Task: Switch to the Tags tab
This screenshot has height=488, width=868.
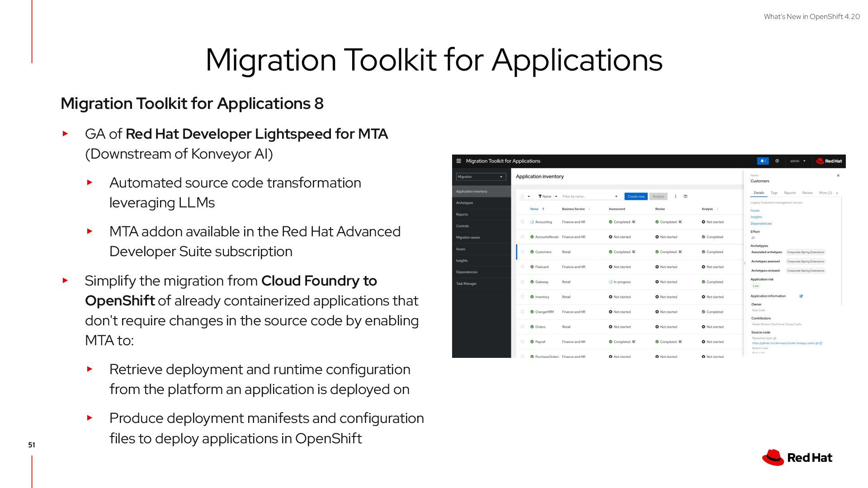Action: (x=774, y=193)
